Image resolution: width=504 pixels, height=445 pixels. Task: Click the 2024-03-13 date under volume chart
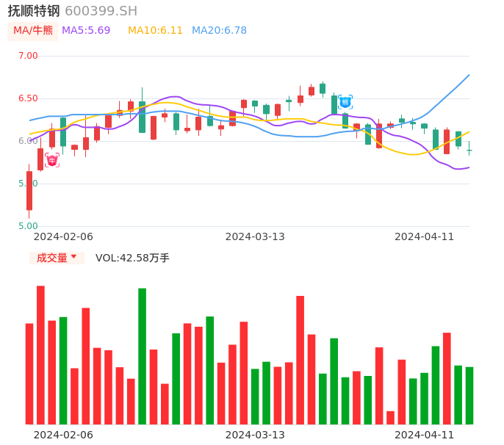[255, 435]
